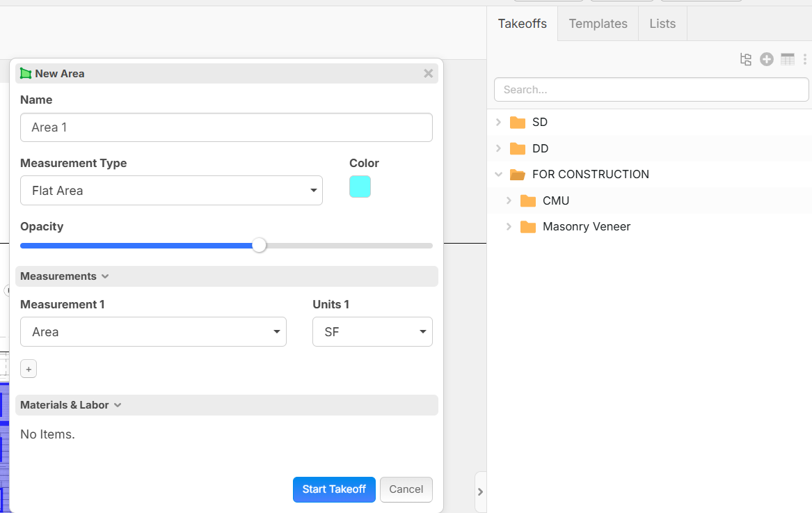Click the CMU folder icon

528,201
